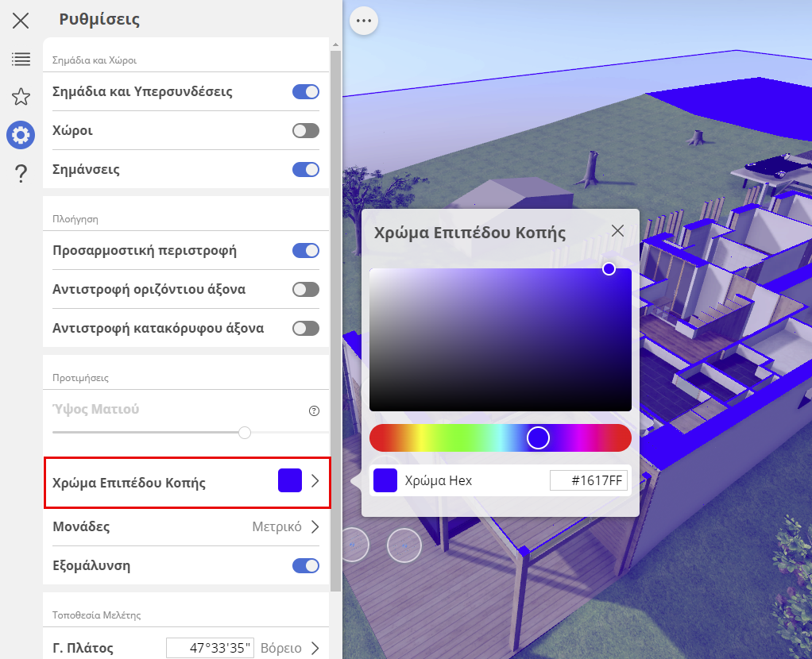812x659 pixels.
Task: Click the Μετρικό units value
Action: pos(276,527)
